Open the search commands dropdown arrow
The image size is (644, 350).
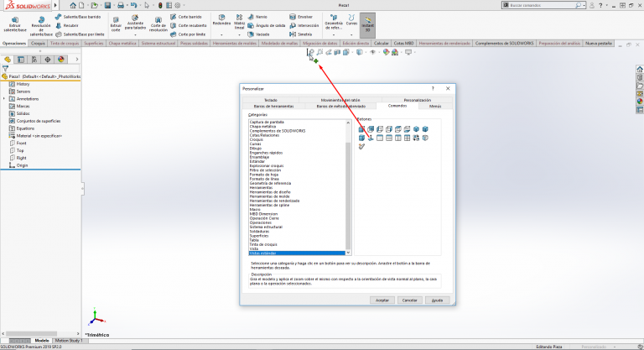pos(584,5)
